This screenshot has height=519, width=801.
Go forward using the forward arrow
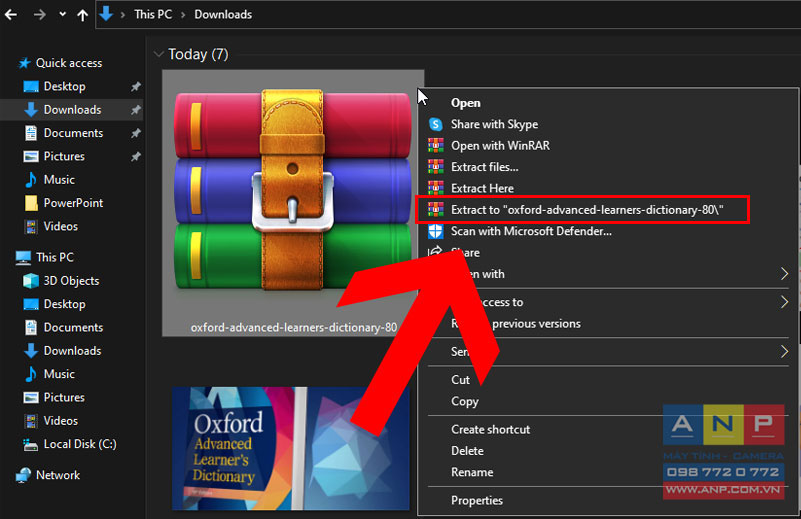pos(39,15)
